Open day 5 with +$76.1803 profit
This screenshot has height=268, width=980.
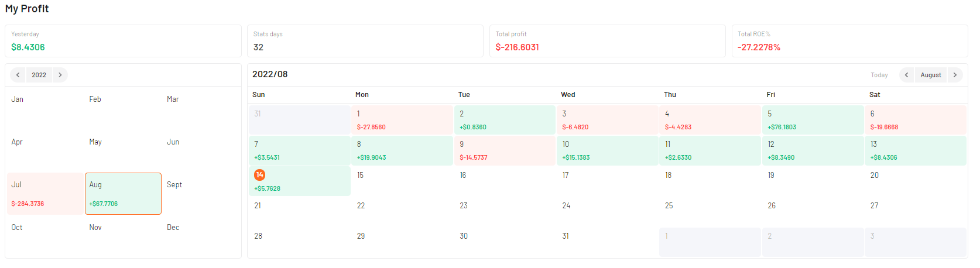tap(813, 120)
